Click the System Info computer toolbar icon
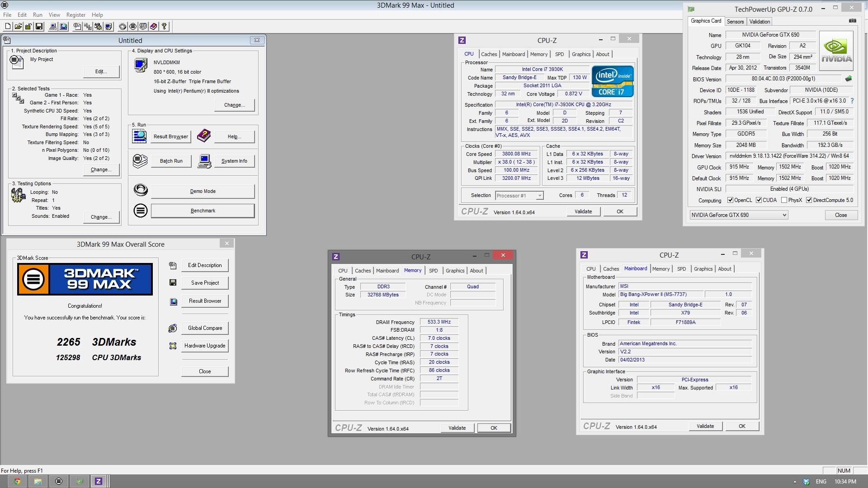Screen dimensions: 868x488 click(53, 26)
